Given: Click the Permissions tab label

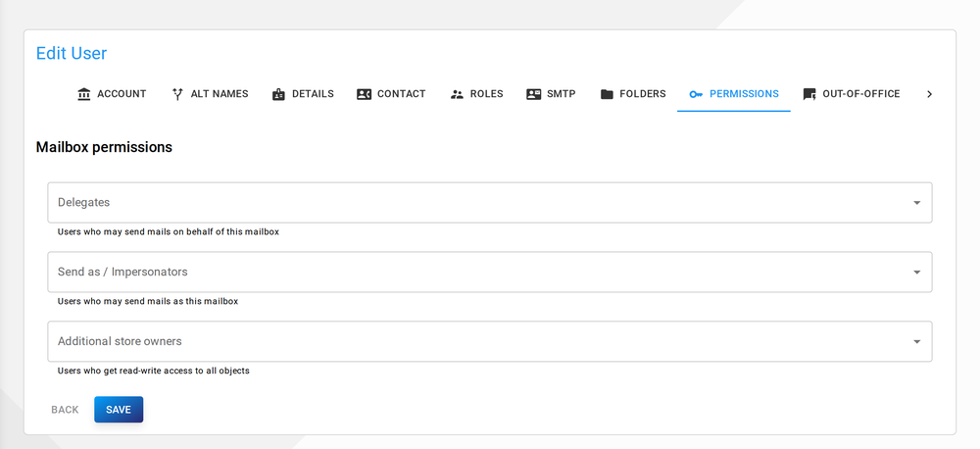Looking at the screenshot, I should click(x=745, y=94).
